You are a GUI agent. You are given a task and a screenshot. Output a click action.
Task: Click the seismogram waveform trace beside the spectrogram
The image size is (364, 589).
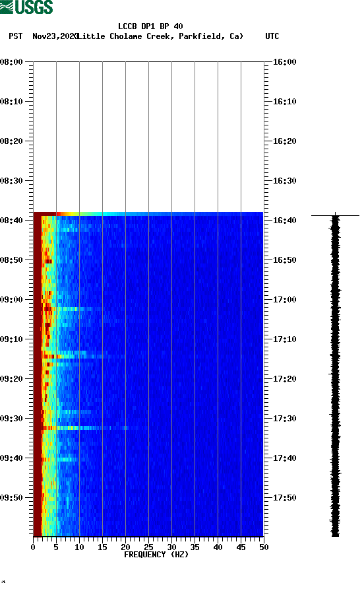[x=335, y=375]
